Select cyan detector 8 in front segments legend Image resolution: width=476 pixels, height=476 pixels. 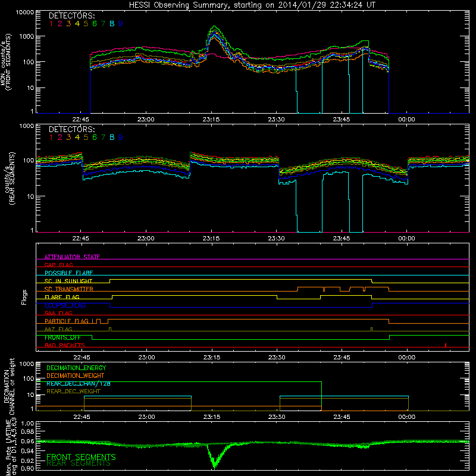click(x=112, y=24)
